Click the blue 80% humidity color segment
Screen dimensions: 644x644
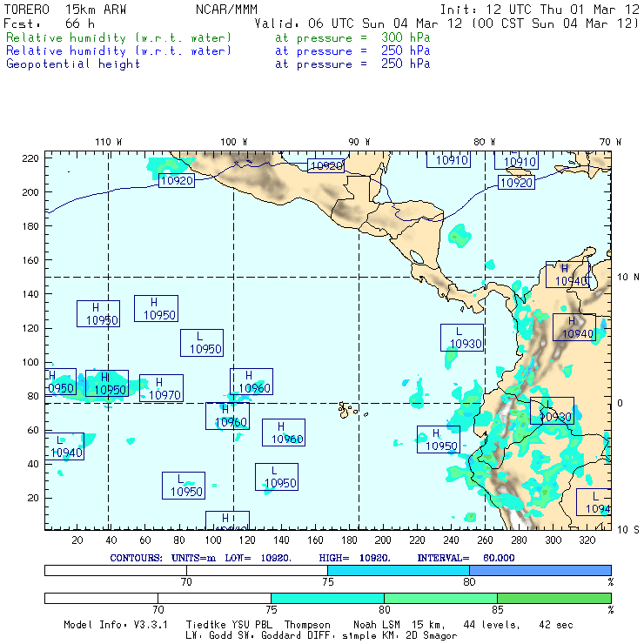pyautogui.click(x=540, y=570)
